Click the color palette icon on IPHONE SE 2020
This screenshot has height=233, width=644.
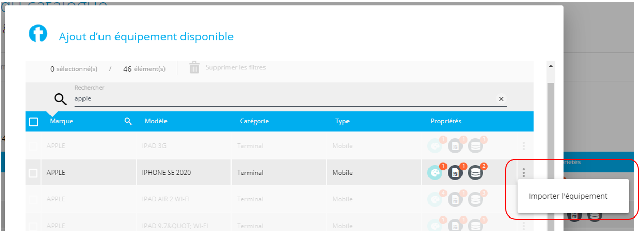point(435,173)
